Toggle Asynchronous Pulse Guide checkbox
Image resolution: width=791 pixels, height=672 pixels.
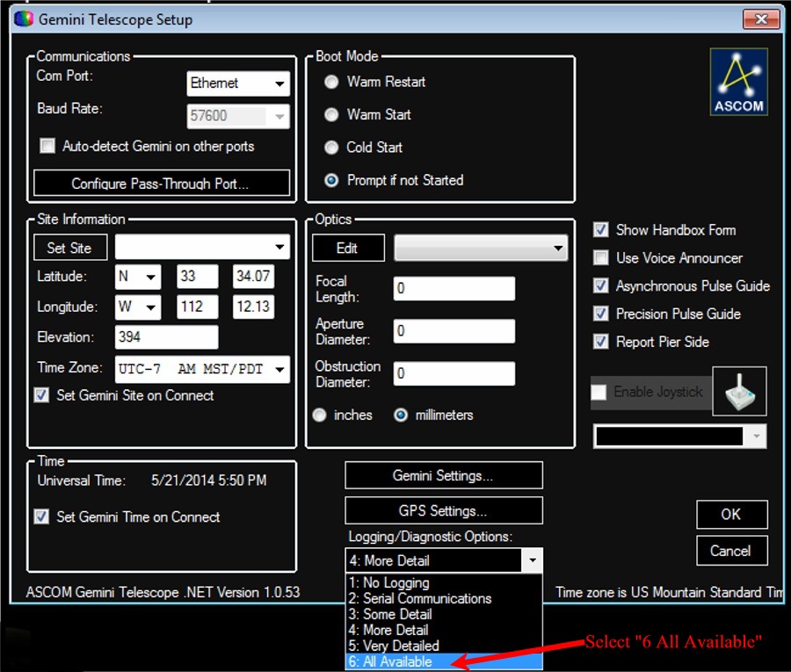click(600, 285)
